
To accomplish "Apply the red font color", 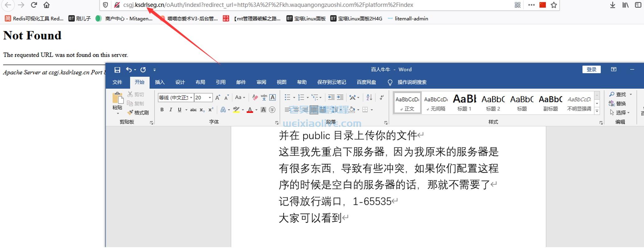I will pyautogui.click(x=250, y=110).
